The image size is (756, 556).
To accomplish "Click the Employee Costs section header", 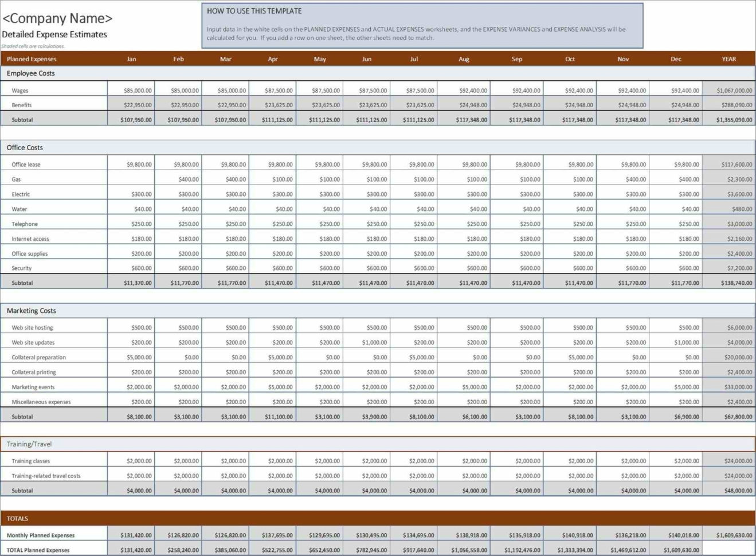I will pos(30,73).
